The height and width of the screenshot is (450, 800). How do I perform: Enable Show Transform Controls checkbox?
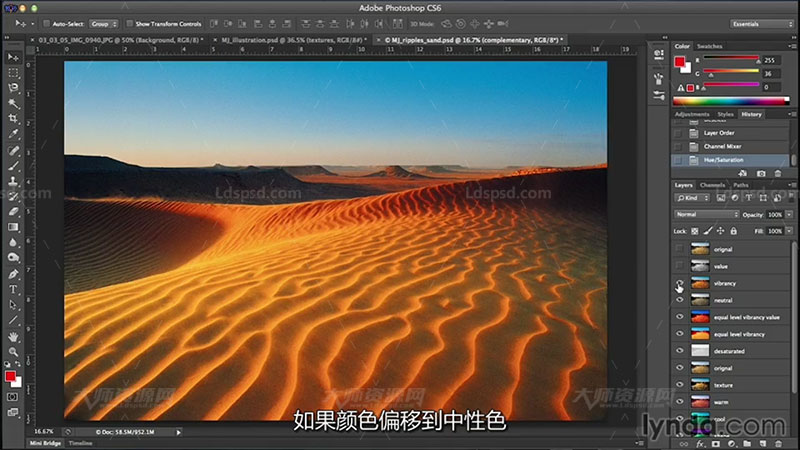click(x=130, y=23)
